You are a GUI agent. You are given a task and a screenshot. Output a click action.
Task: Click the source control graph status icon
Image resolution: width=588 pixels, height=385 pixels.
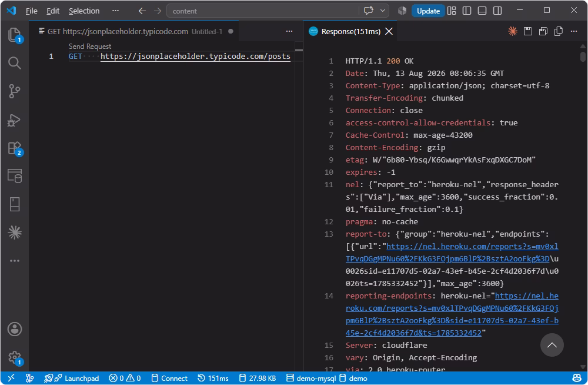coord(29,378)
